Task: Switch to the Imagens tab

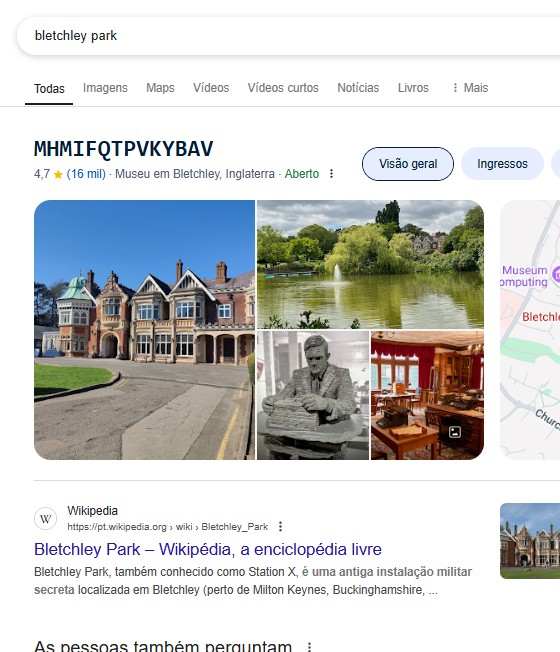Action: (x=105, y=88)
